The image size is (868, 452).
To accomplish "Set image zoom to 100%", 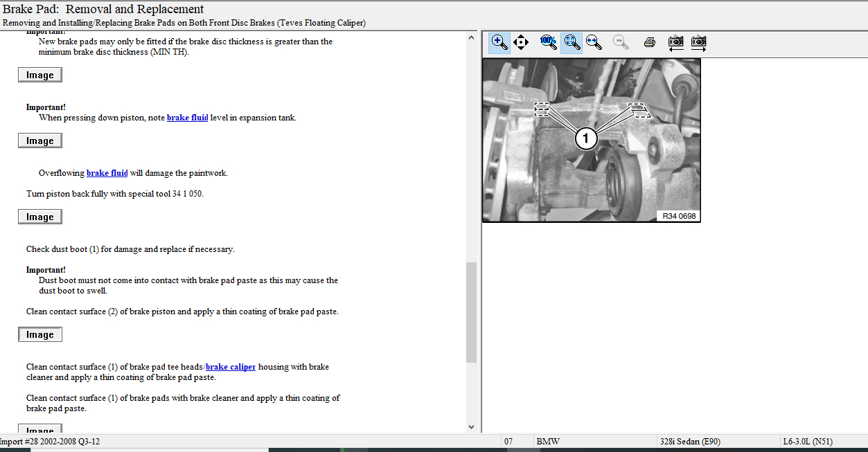I will [x=548, y=42].
